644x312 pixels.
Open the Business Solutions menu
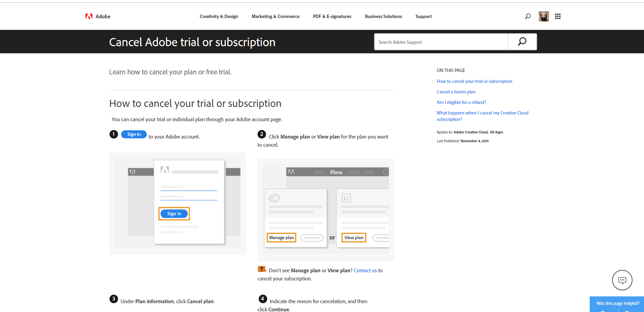[383, 16]
